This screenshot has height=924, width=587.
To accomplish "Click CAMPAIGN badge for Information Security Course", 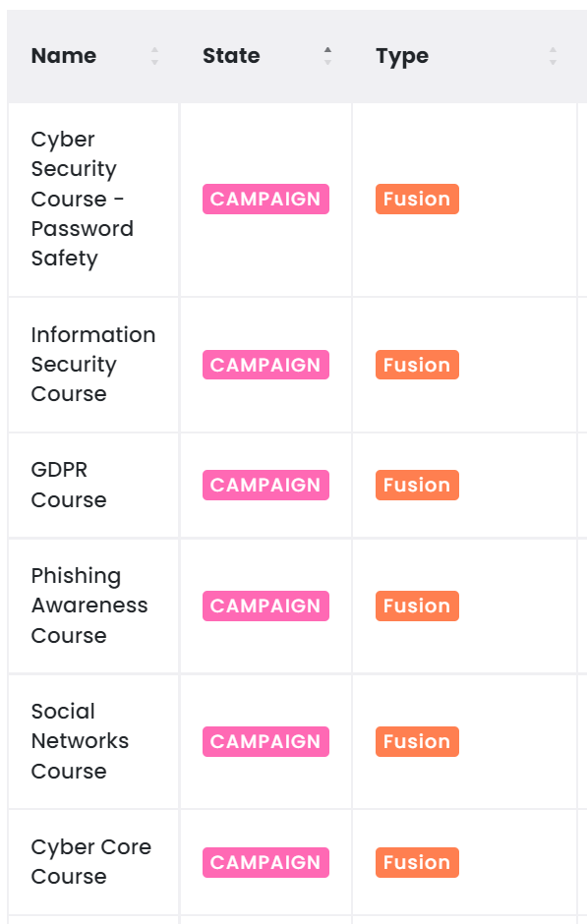I will pyautogui.click(x=265, y=365).
